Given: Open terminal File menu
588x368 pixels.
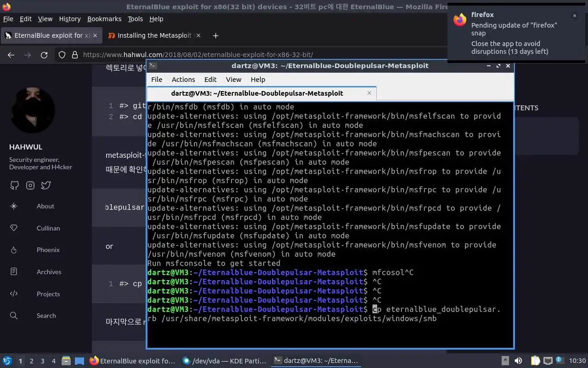Looking at the screenshot, I should 157,80.
